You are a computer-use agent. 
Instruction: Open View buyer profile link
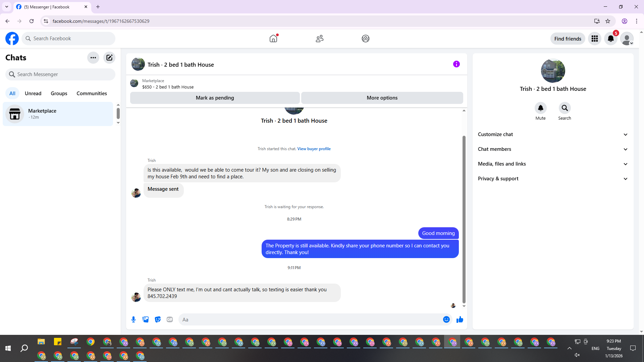click(x=314, y=149)
